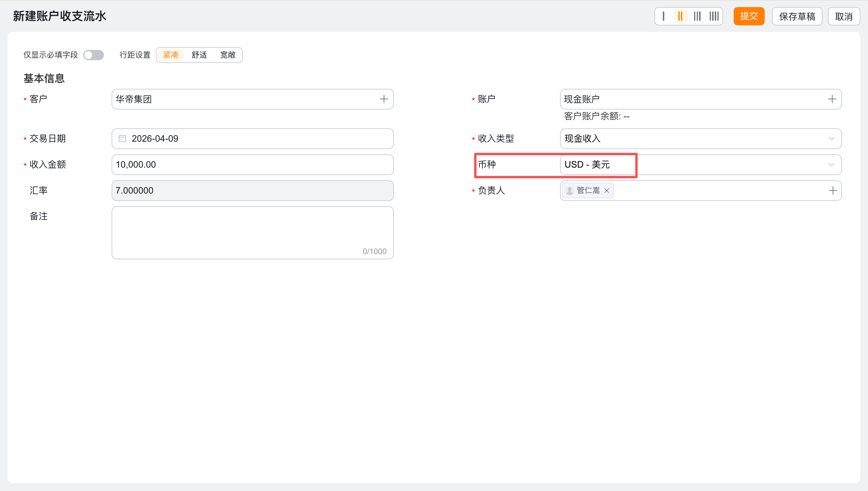Image resolution: width=868 pixels, height=491 pixels.
Task: Click plus icon in 账户 field
Action: (832, 99)
